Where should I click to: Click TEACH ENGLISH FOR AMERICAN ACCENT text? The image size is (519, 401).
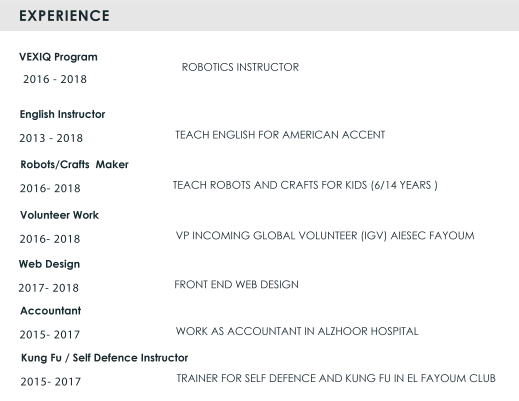[280, 135]
